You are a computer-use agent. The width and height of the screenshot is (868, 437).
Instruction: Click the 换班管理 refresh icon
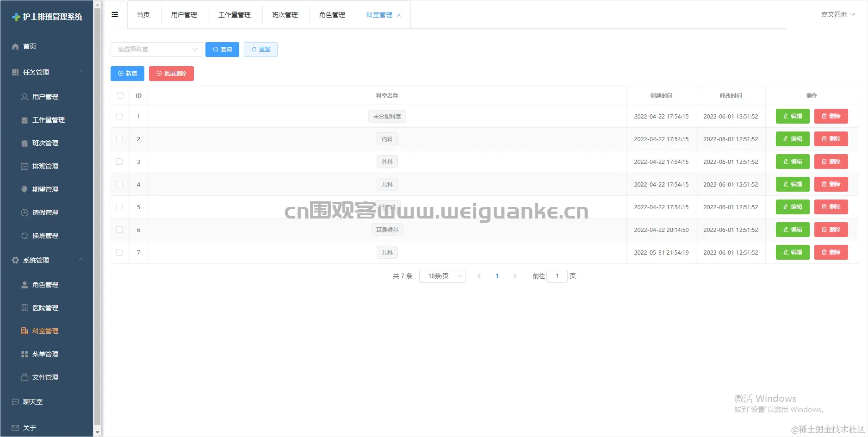click(x=25, y=236)
